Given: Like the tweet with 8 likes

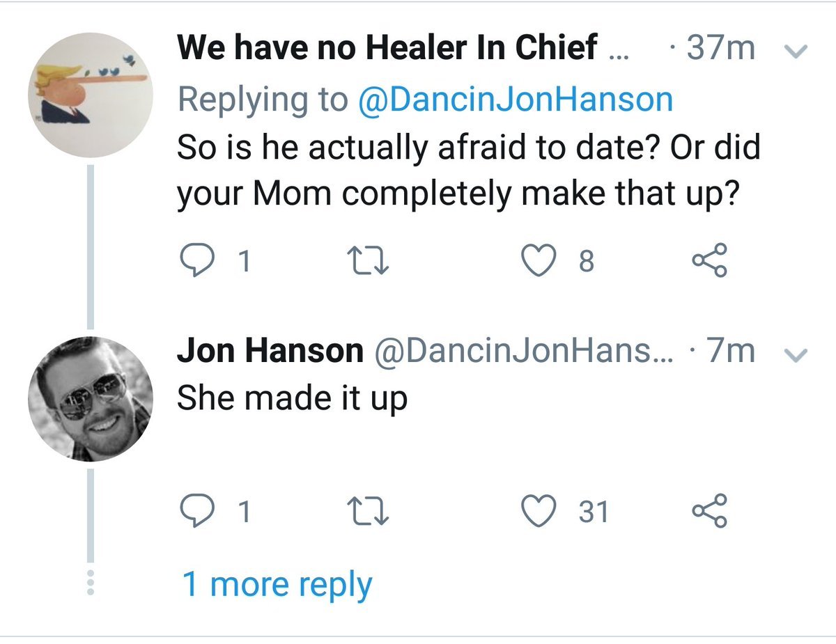Looking at the screenshot, I should pos(536,260).
